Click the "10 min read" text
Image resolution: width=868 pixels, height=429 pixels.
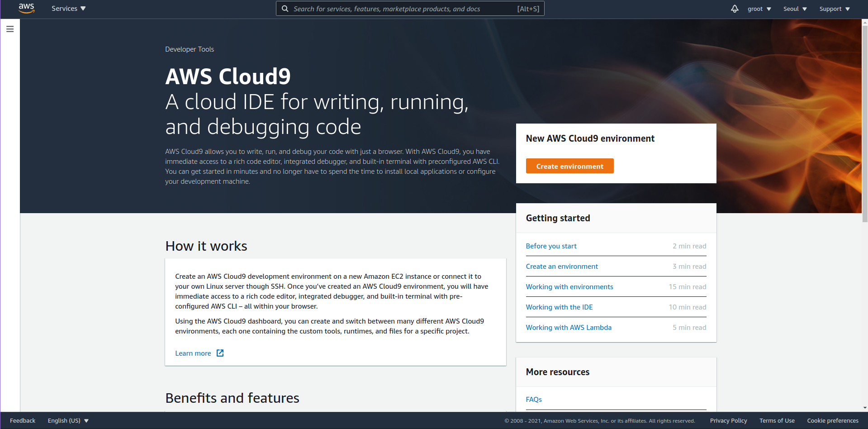687,307
